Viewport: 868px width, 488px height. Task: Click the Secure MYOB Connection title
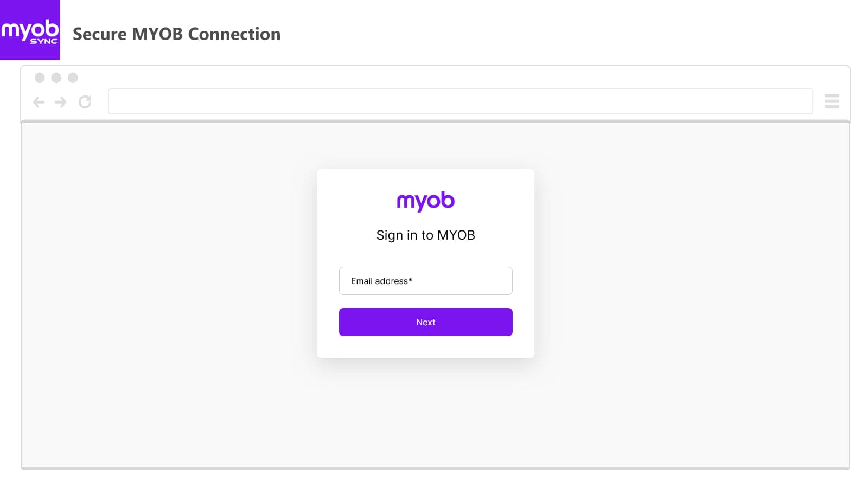coord(177,34)
